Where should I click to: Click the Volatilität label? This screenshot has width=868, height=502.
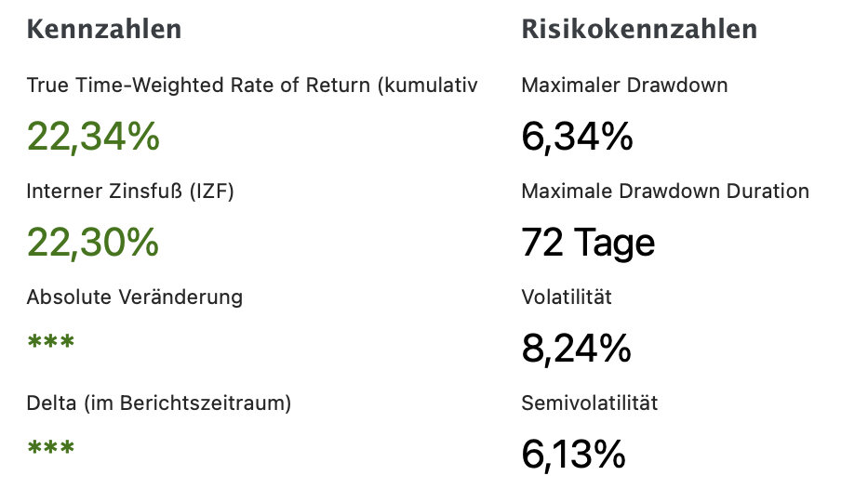567,297
